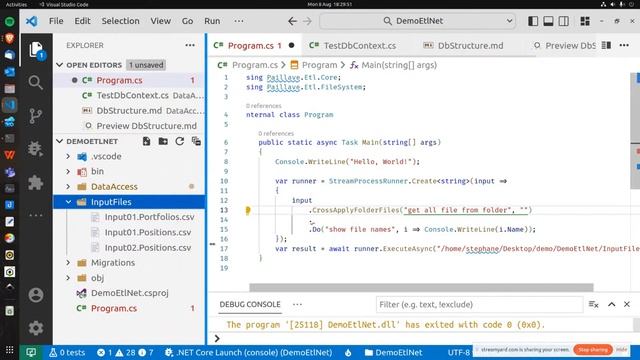Maximize the debug console panel
The height and width of the screenshot is (360, 640).
[x=611, y=304]
